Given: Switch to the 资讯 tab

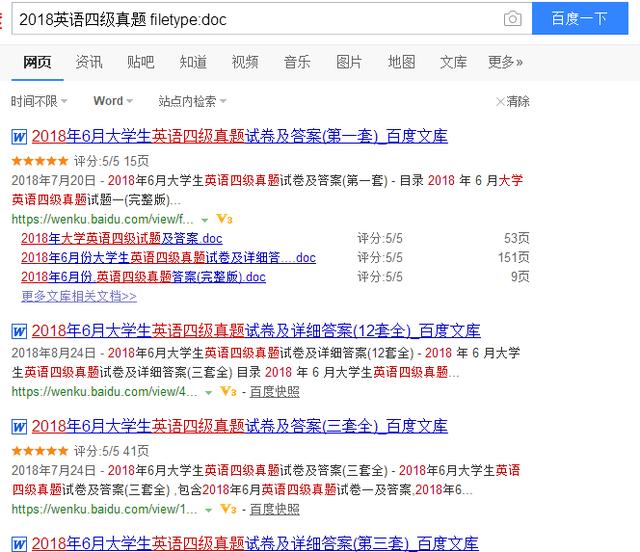Looking at the screenshot, I should pos(89,62).
